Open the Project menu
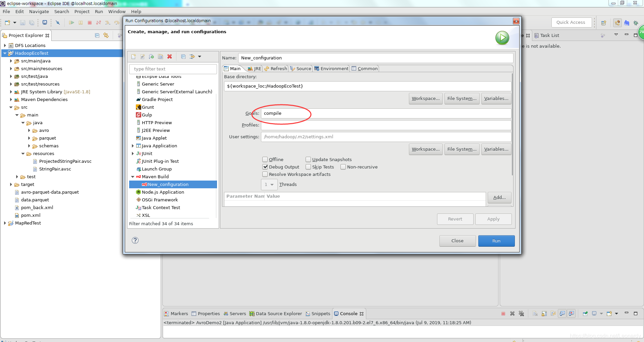The height and width of the screenshot is (342, 644). [x=82, y=11]
